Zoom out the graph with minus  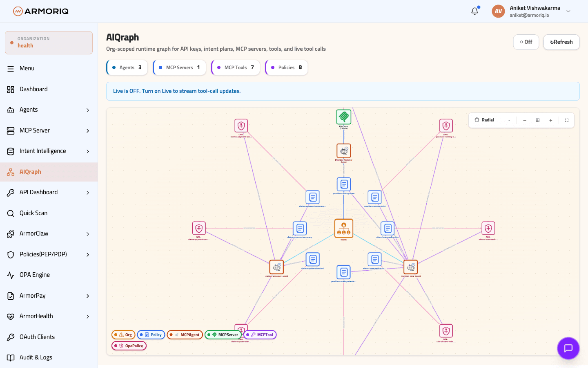point(525,120)
